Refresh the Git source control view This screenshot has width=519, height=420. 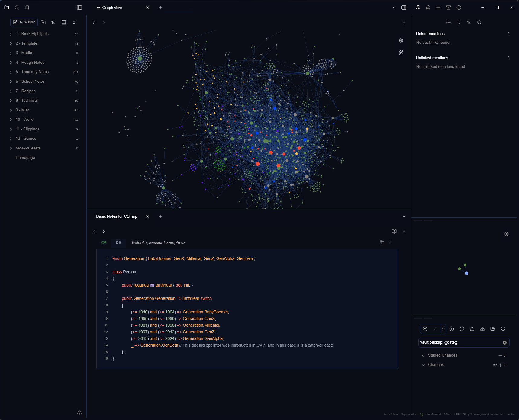(x=503, y=329)
